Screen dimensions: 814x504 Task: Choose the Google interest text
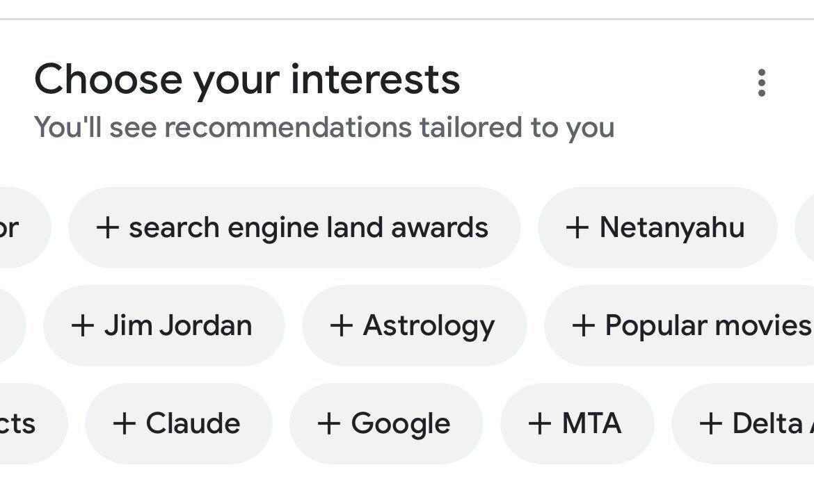point(401,423)
